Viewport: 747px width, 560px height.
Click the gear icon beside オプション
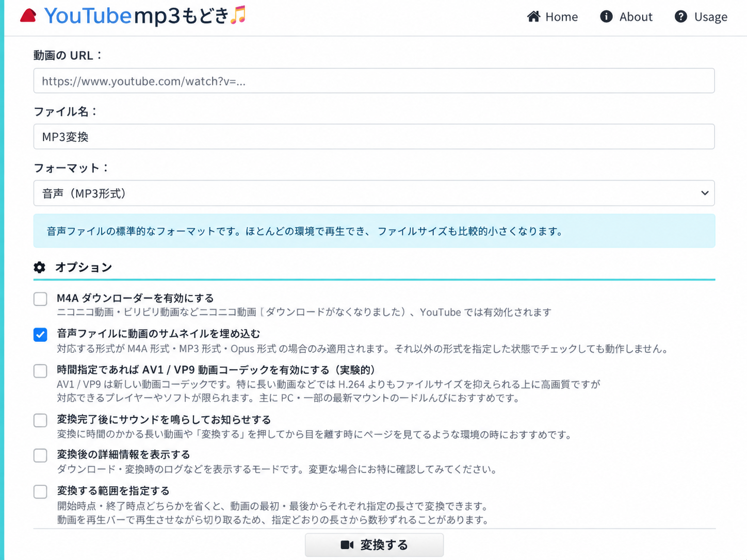40,267
